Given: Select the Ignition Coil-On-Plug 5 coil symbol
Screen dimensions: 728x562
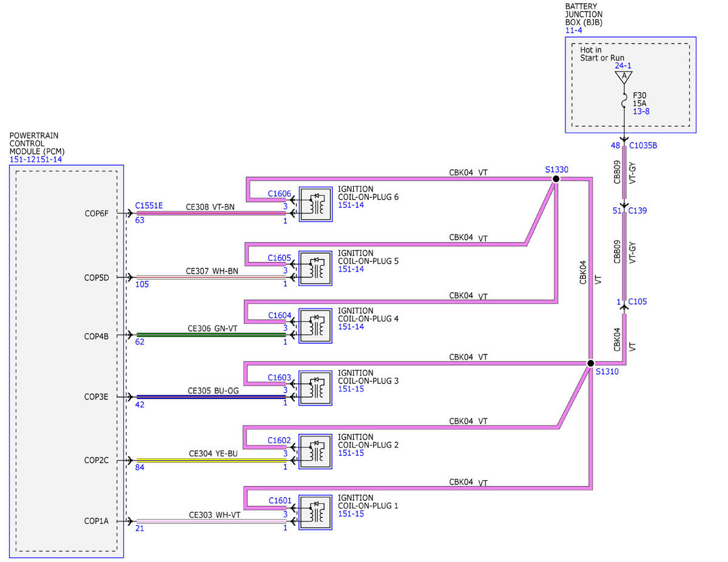Looking at the screenshot, I should (315, 269).
